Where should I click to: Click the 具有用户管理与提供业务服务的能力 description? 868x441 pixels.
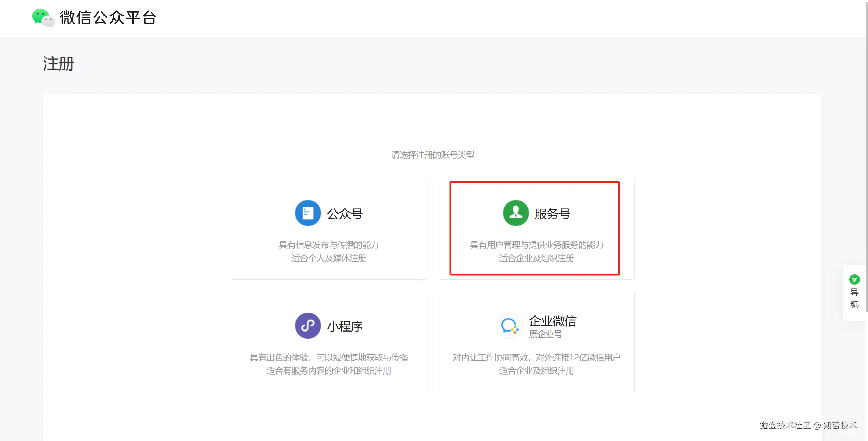point(536,245)
